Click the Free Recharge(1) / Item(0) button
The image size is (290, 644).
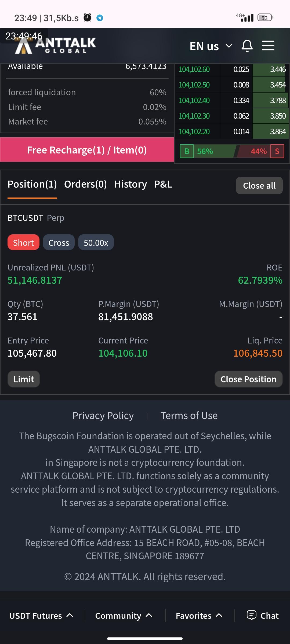[x=87, y=150]
